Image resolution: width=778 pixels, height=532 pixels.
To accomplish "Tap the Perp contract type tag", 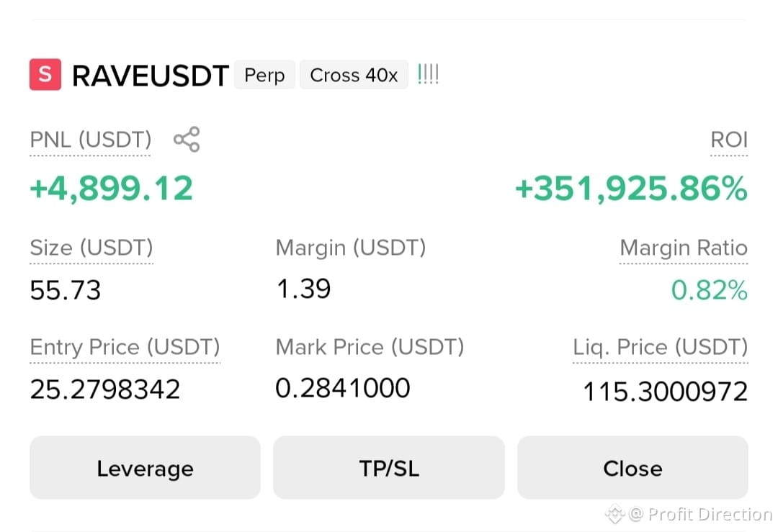I will click(264, 75).
